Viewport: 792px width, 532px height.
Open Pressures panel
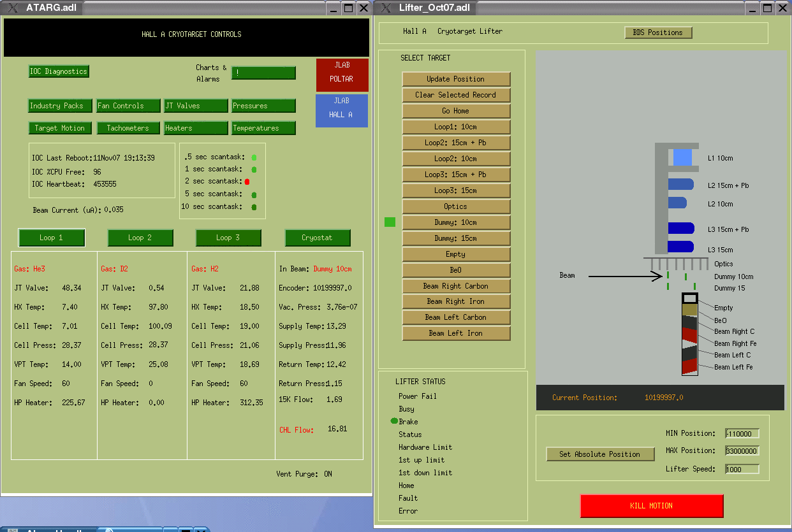(263, 106)
